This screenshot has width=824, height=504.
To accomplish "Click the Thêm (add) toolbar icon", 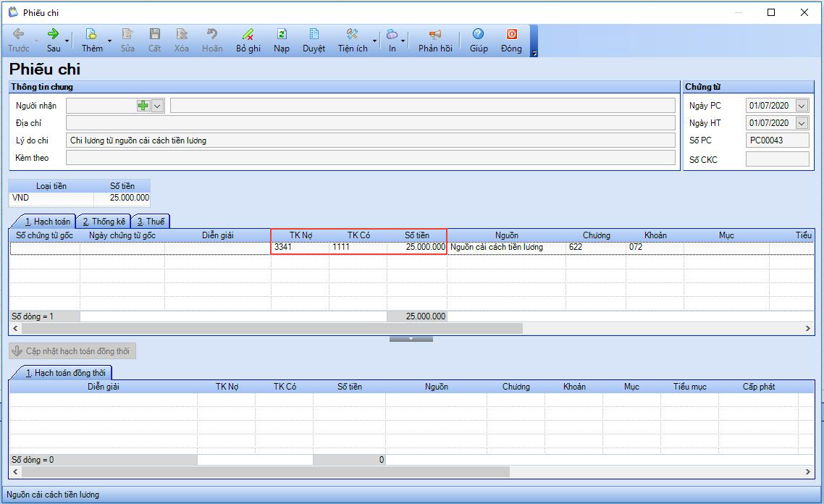I will (x=91, y=34).
